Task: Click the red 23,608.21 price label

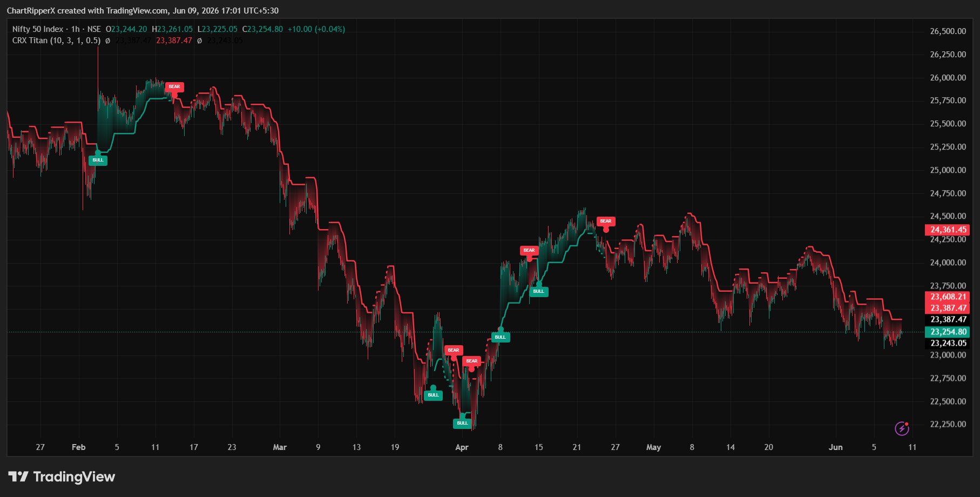Action: [948, 297]
